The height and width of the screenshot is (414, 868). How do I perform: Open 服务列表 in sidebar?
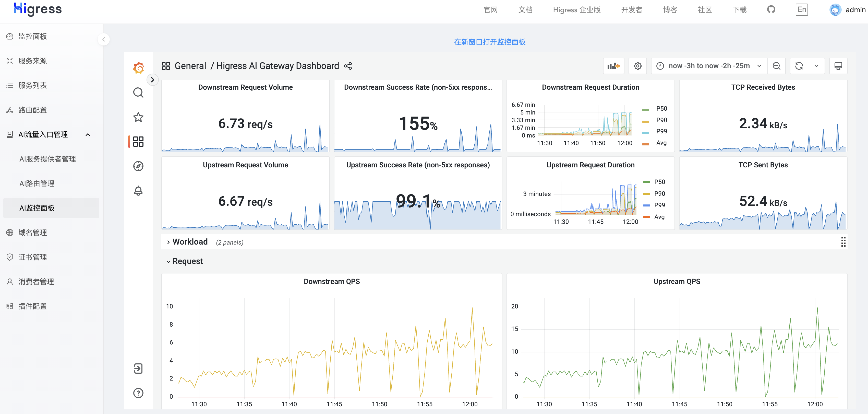(32, 85)
